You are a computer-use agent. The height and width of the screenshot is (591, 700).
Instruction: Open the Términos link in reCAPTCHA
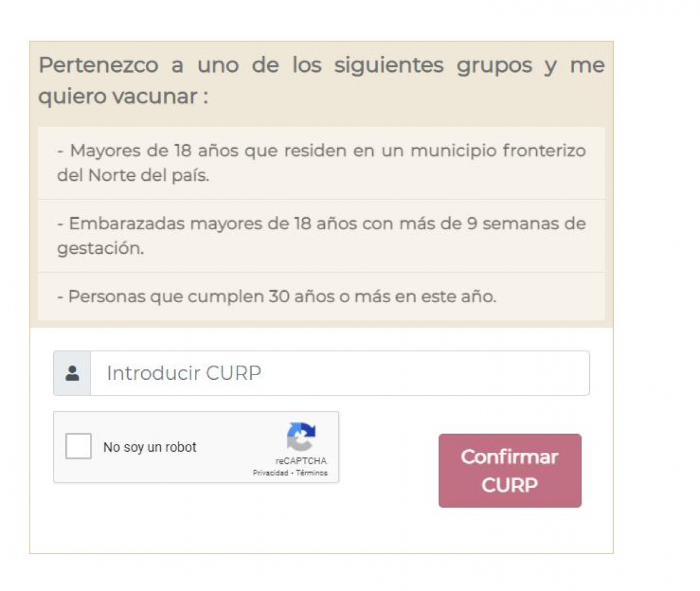coord(311,473)
